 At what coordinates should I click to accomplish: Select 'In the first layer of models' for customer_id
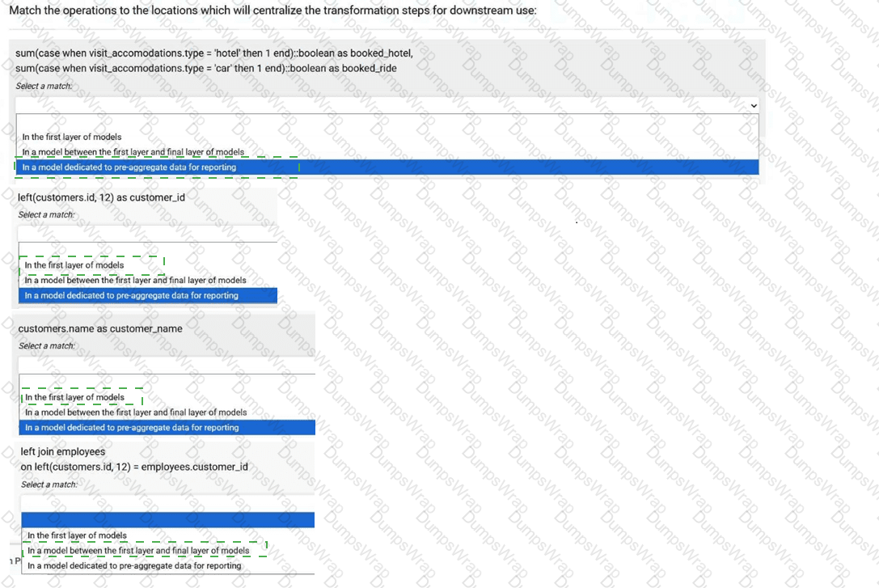tap(74, 265)
